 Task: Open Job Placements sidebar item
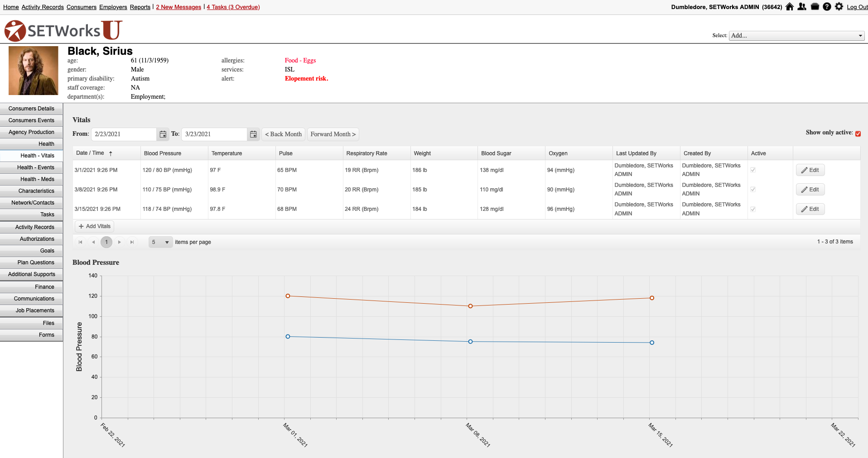pos(31,310)
